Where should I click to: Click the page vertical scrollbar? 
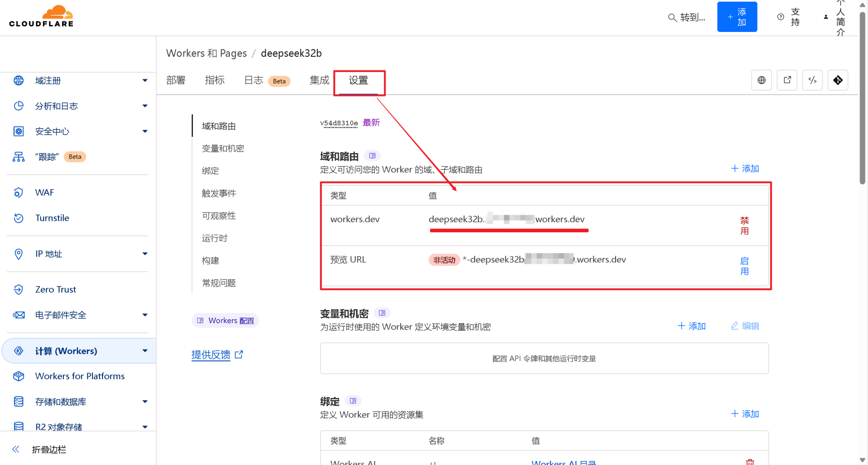click(863, 100)
